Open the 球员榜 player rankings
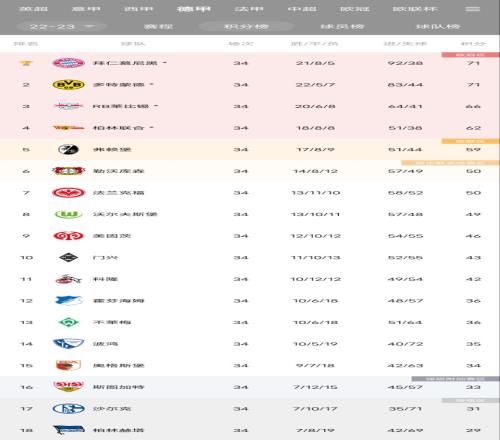 pyautogui.click(x=342, y=27)
